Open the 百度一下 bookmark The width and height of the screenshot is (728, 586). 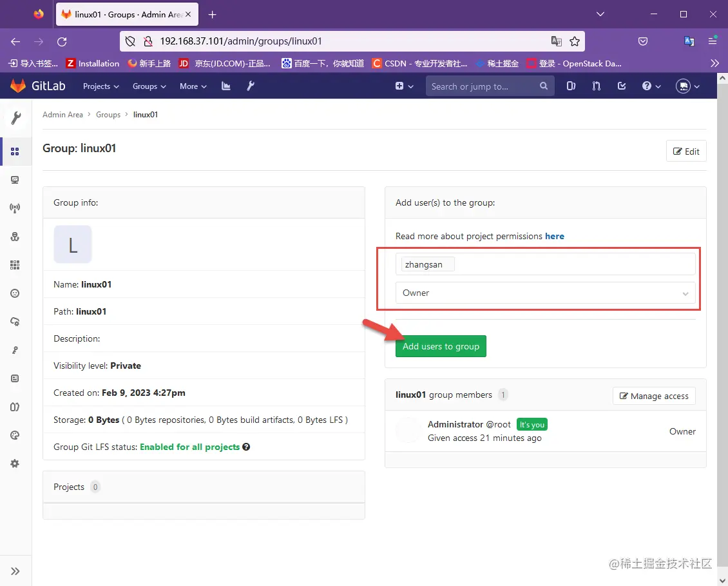click(x=323, y=63)
